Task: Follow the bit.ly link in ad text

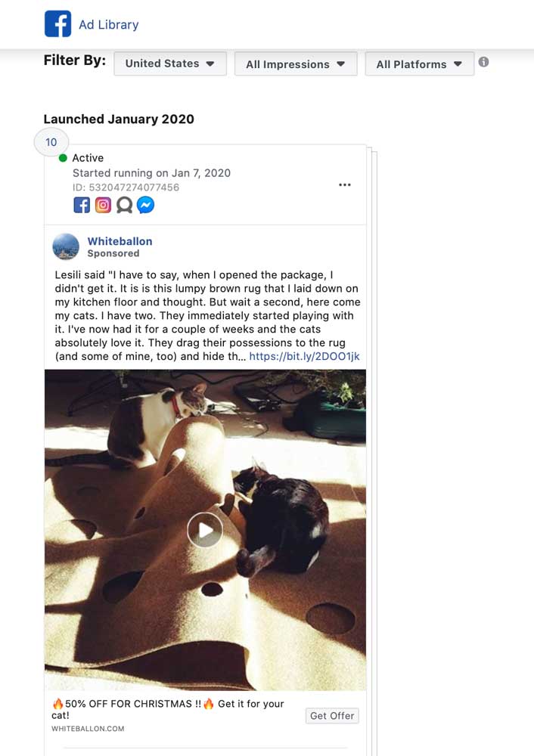Action: tap(304, 356)
